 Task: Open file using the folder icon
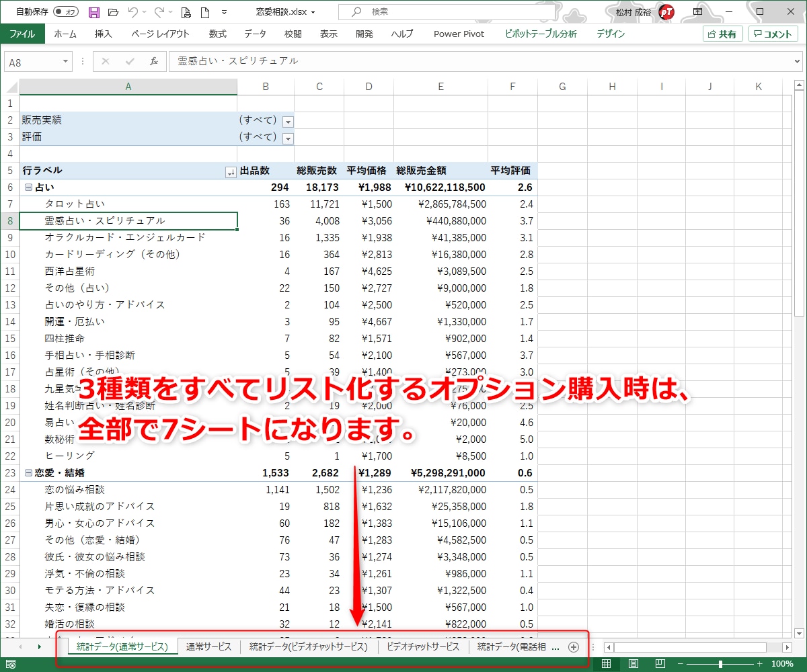click(x=113, y=12)
